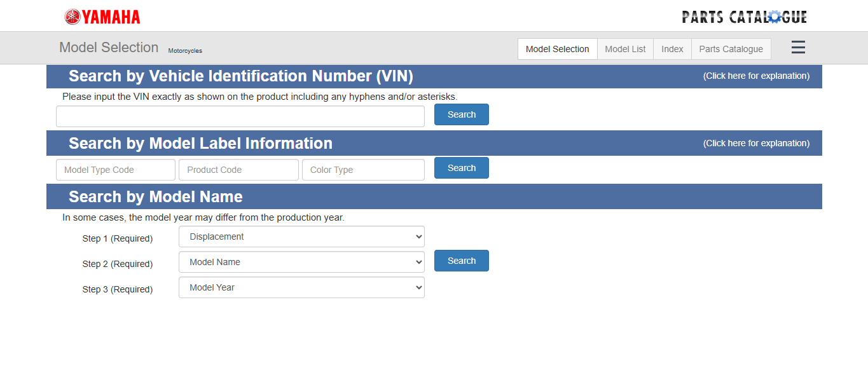The height and width of the screenshot is (377, 868).
Task: Select the Parts Catalogue tab
Action: [731, 49]
